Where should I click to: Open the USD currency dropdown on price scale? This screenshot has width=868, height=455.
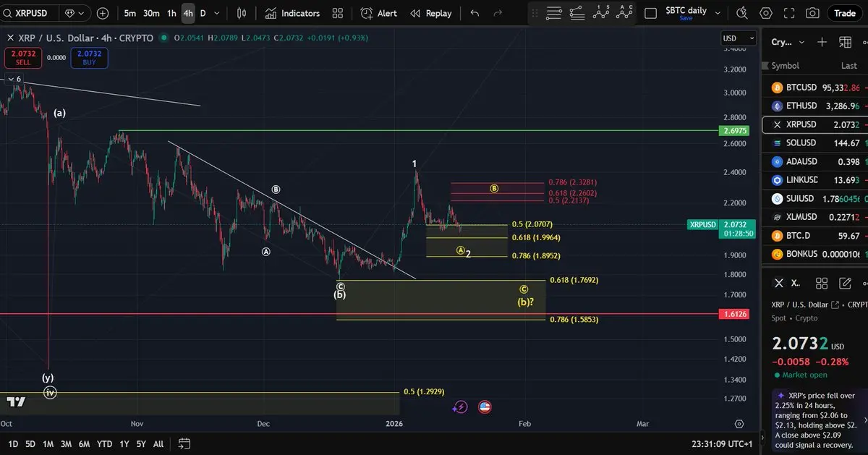[739, 38]
